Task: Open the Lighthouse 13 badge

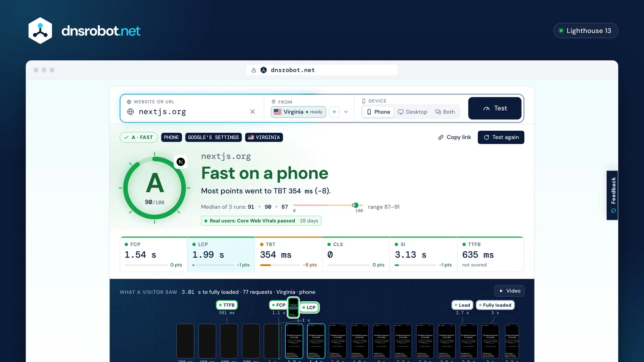Action: pos(586,31)
